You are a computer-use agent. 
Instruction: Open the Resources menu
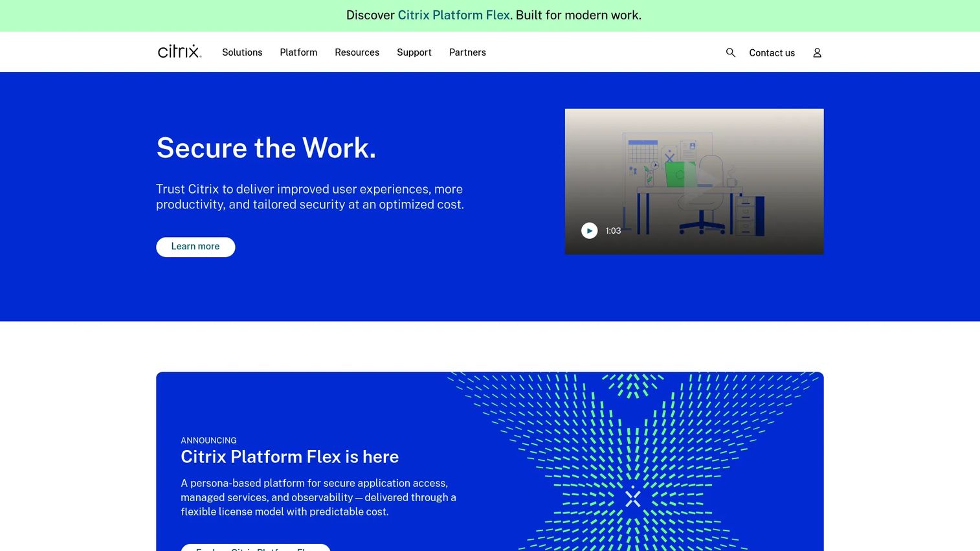[357, 52]
